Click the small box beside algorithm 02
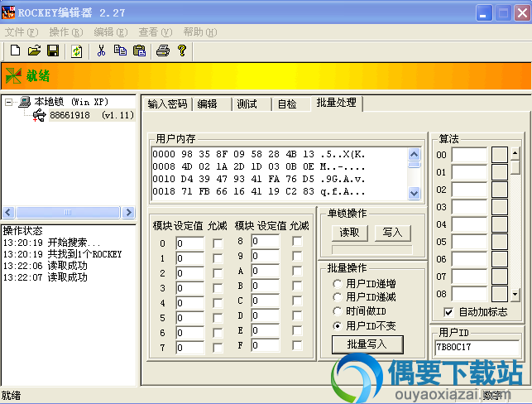Screen dimensions: 532x404 click(500, 190)
